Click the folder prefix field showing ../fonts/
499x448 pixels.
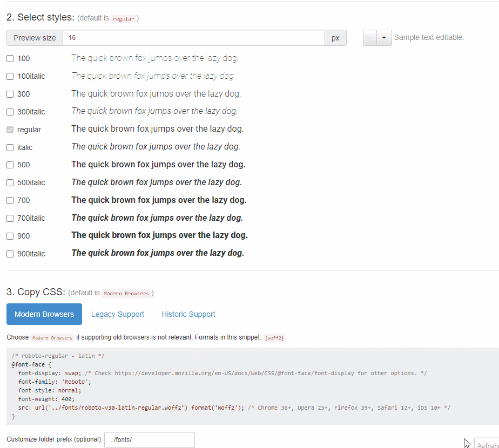click(149, 439)
